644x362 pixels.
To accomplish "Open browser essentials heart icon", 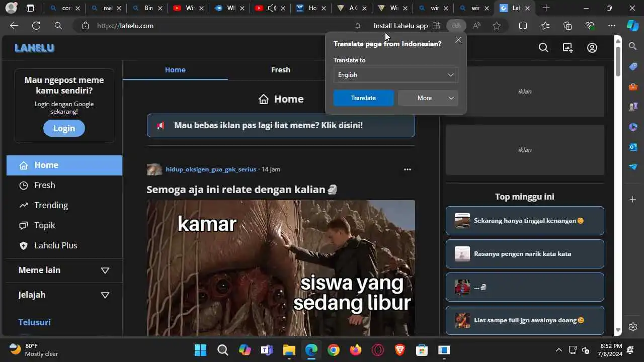I will click(x=590, y=26).
